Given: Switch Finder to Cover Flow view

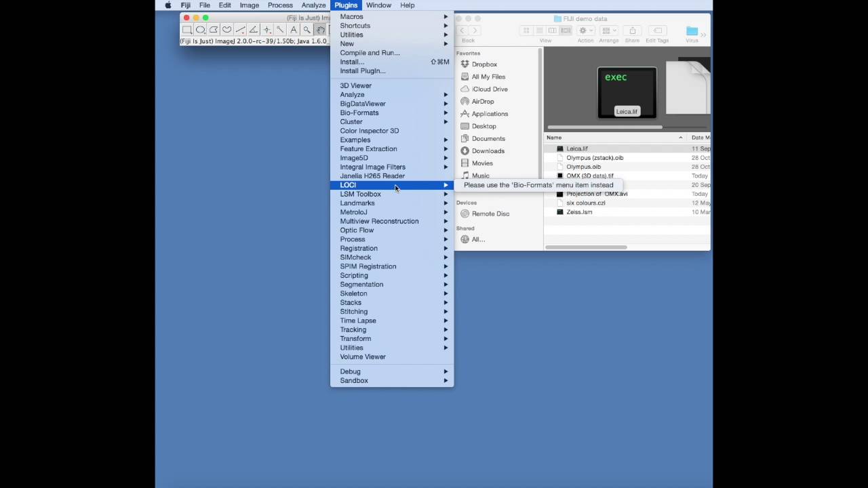Looking at the screenshot, I should [566, 30].
